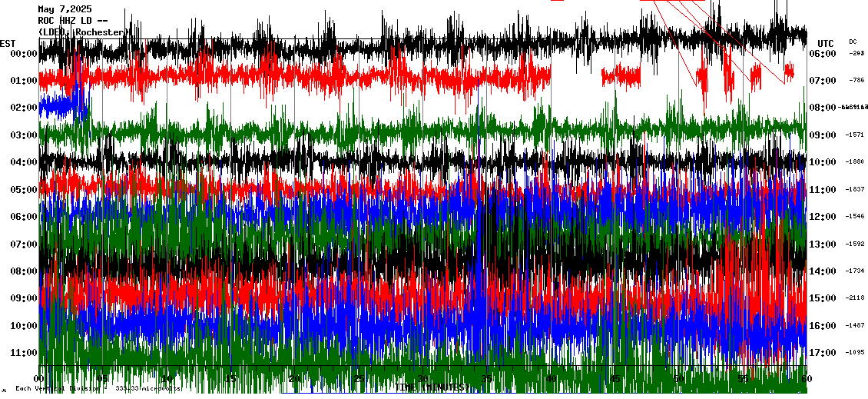868x399 pixels.
Task: Click the "EST" column header
Action: (x=8, y=43)
